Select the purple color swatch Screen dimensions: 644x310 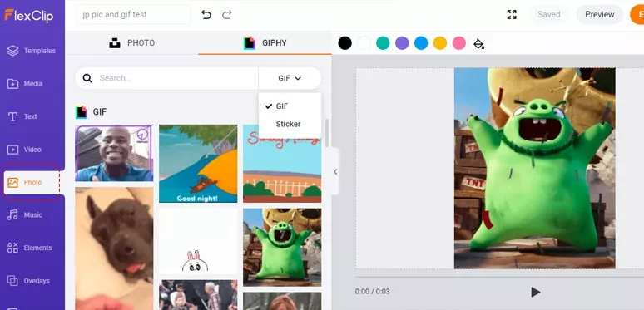coord(402,43)
